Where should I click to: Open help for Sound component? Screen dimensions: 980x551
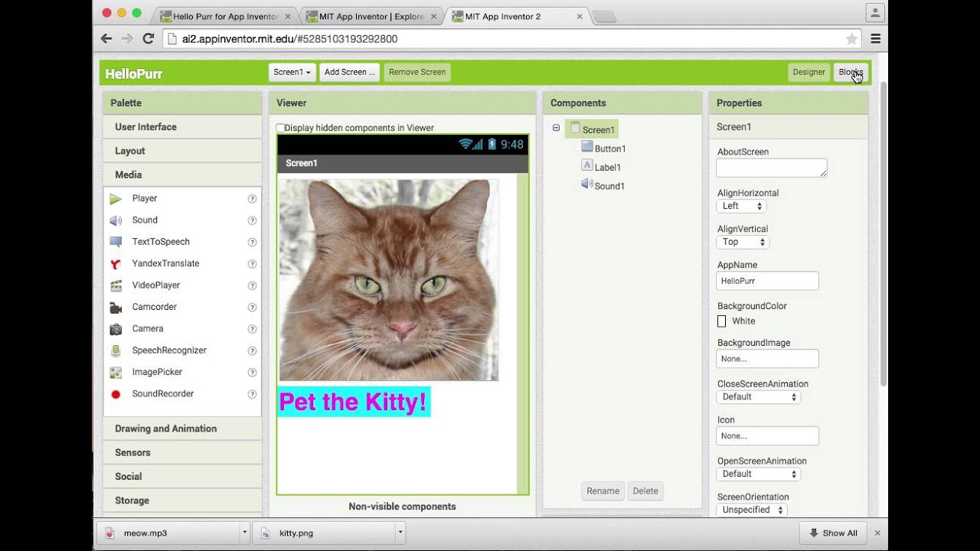point(252,220)
